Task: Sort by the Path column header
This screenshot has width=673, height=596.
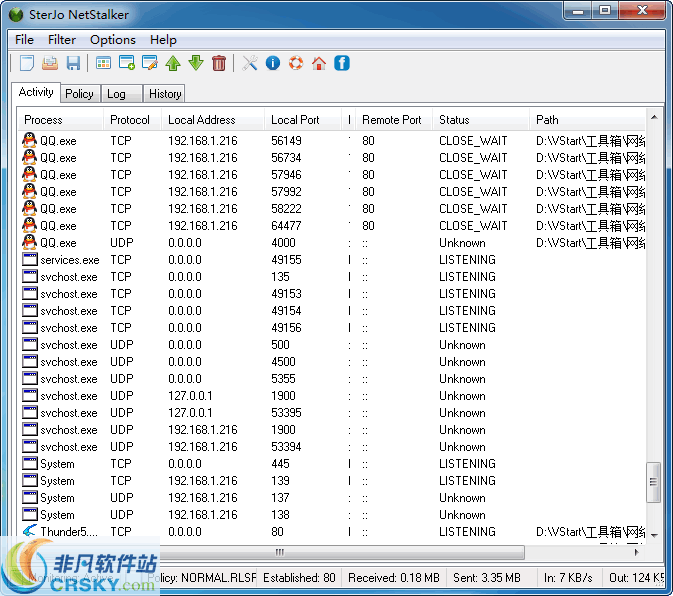Action: pos(588,120)
